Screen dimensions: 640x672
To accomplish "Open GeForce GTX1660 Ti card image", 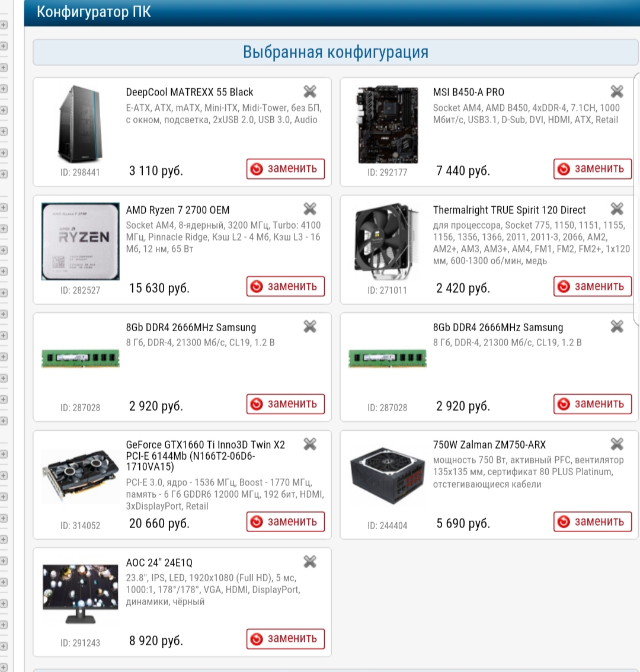I will coord(80,476).
